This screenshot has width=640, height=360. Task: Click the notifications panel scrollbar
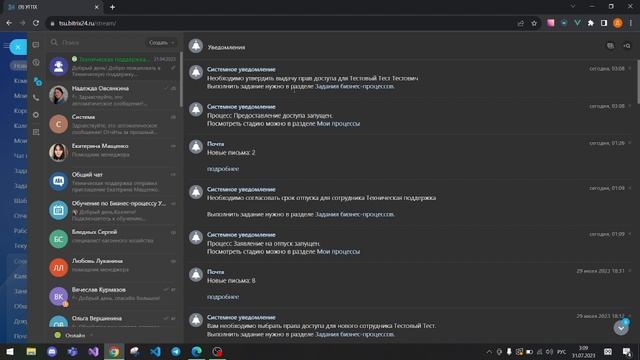(638, 82)
